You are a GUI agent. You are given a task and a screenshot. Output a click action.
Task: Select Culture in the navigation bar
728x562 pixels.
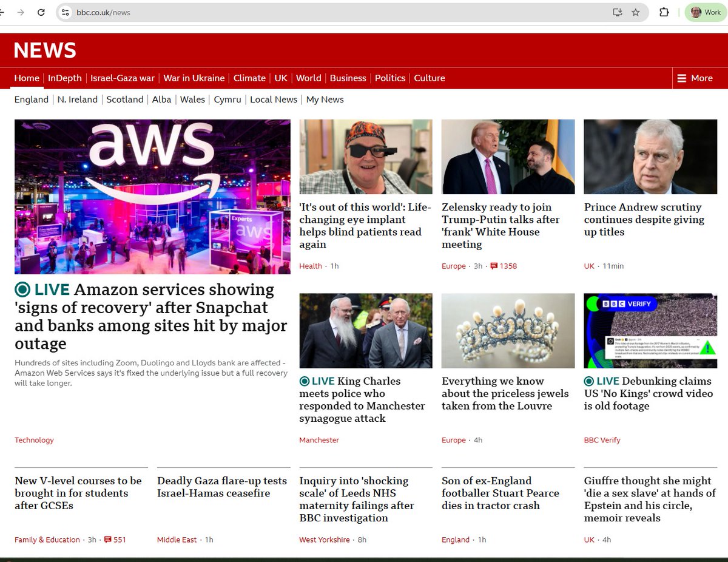coord(430,78)
